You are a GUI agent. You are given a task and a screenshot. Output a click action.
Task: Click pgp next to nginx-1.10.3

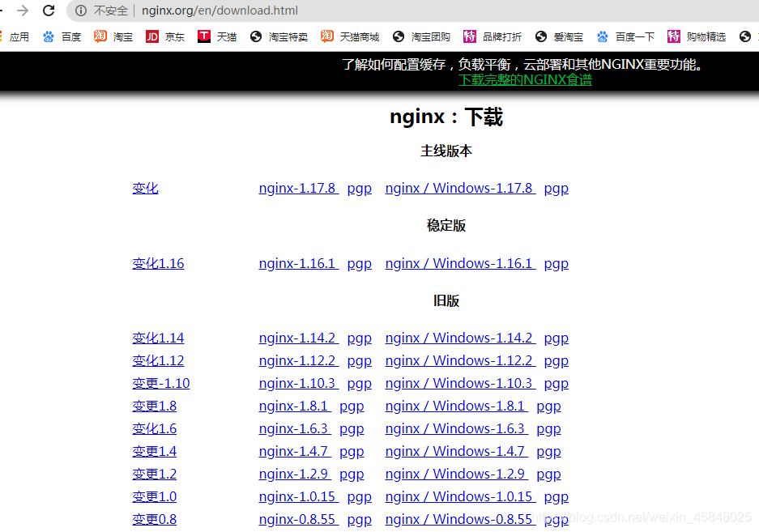[359, 384]
